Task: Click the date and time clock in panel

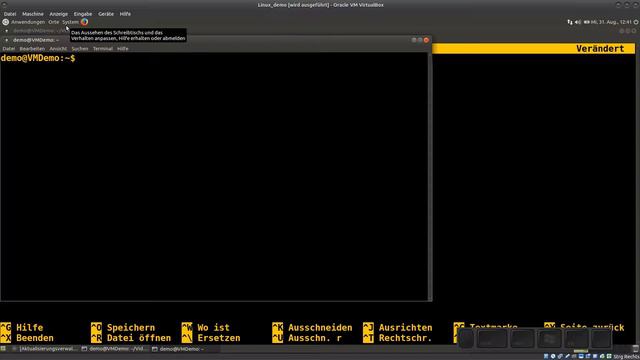Action: (x=611, y=22)
